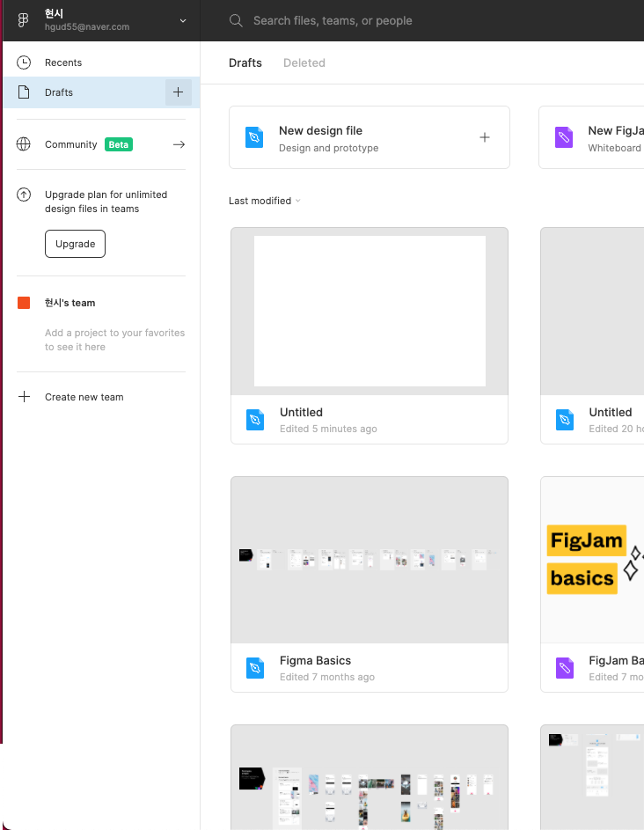Viewport: 644px width, 830px height.
Task: Click the search magnifier icon
Action: click(x=236, y=20)
